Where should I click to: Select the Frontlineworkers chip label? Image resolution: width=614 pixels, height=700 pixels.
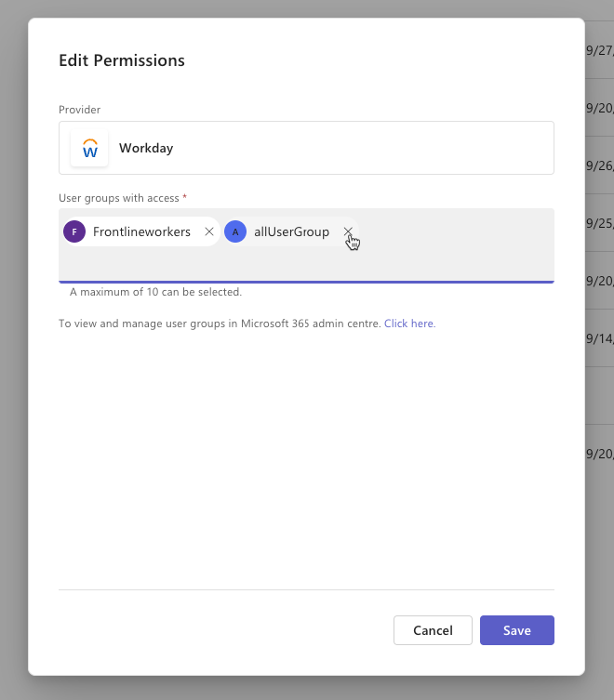coord(141,231)
